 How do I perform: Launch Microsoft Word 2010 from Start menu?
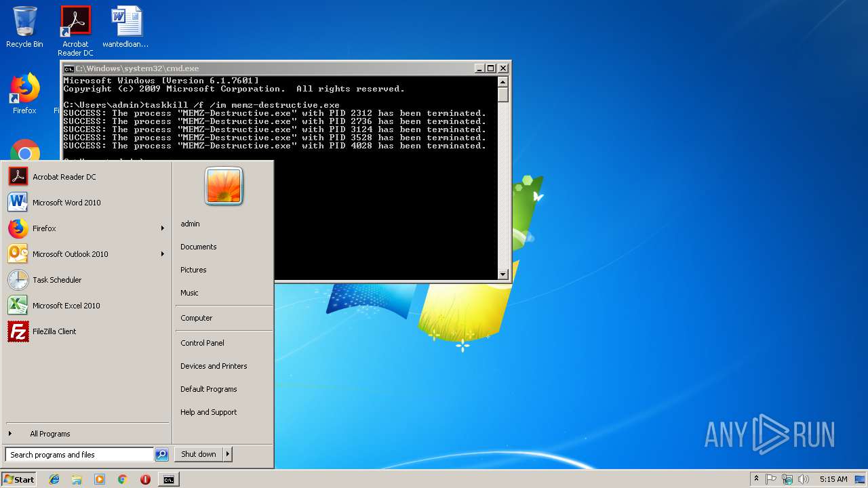(x=87, y=203)
